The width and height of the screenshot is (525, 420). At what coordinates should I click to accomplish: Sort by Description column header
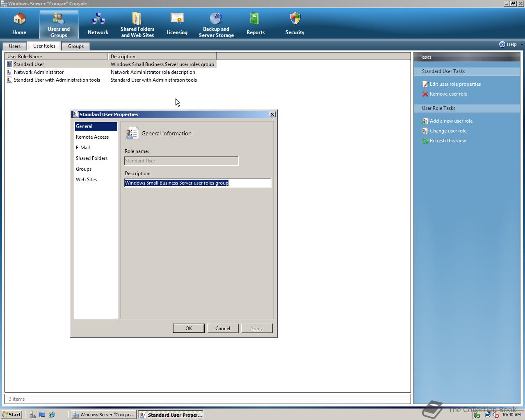pyautogui.click(x=162, y=56)
